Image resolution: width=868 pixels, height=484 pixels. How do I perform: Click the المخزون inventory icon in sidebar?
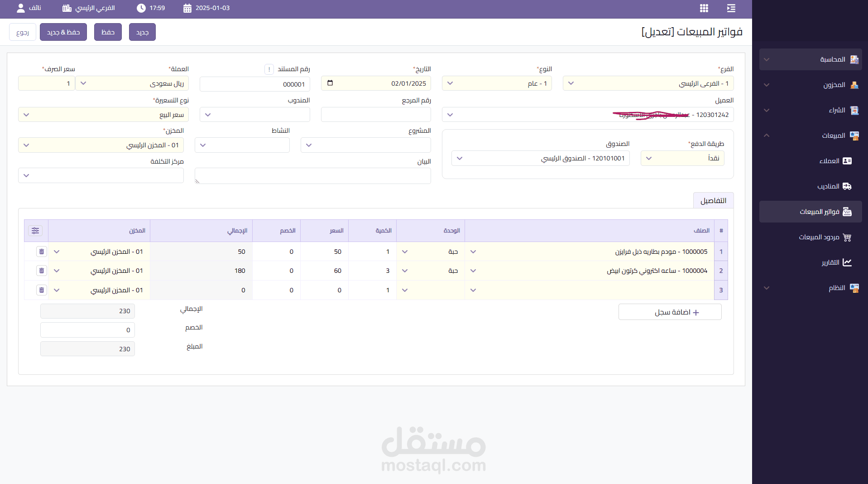(x=854, y=85)
